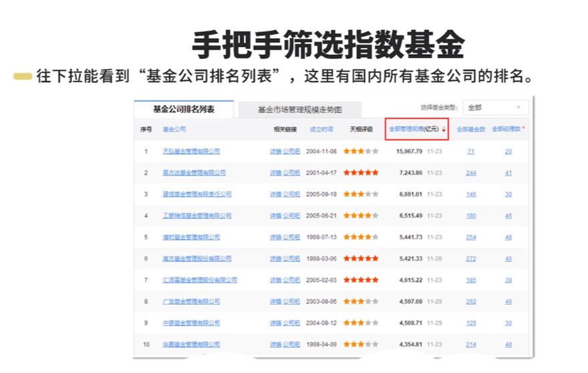Click 公司吧 link in the 易方达基金 row
This screenshot has height=373, width=588.
[x=291, y=172]
